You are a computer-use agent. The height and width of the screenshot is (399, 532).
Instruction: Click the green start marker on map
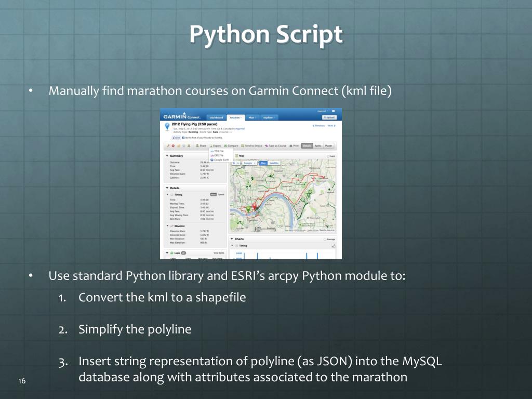coord(248,209)
